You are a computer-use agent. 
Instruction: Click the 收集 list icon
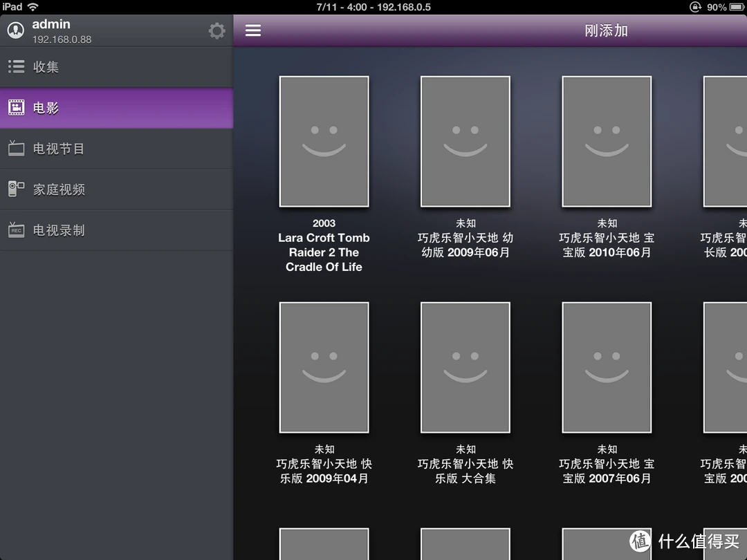[16, 66]
